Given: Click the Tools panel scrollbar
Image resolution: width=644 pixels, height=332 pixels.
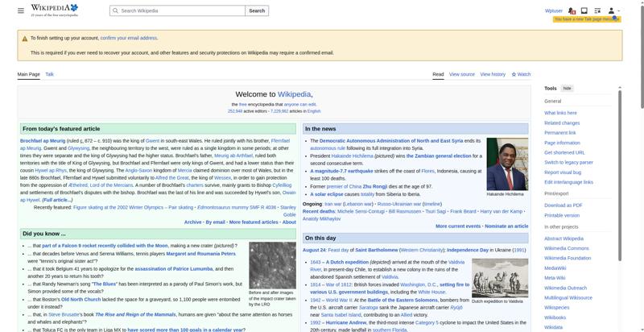Looking at the screenshot, I should (x=620, y=175).
